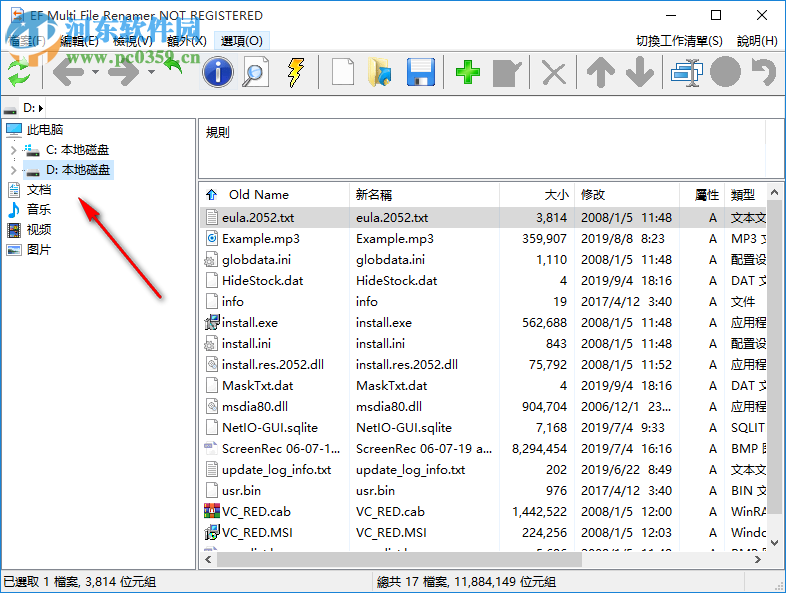Click the green refresh arrows icon
Screen dimensions: 786x593
pyautogui.click(x=20, y=73)
